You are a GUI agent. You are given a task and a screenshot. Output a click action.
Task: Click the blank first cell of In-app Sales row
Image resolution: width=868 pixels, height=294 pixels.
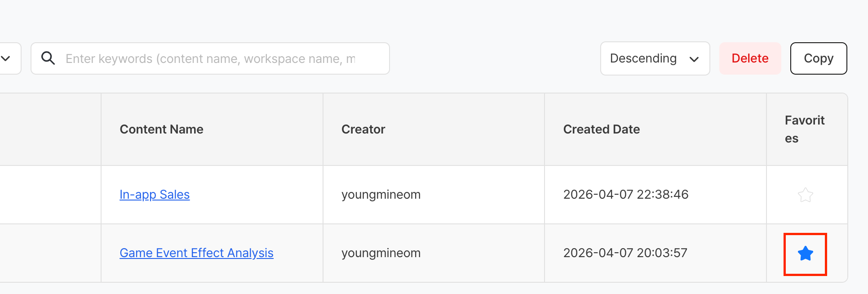click(x=49, y=195)
